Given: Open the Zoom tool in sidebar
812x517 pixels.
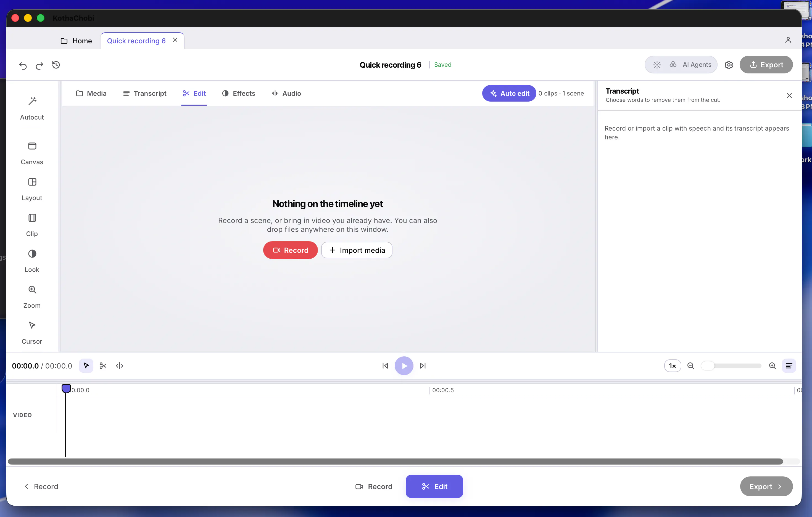Looking at the screenshot, I should [32, 296].
